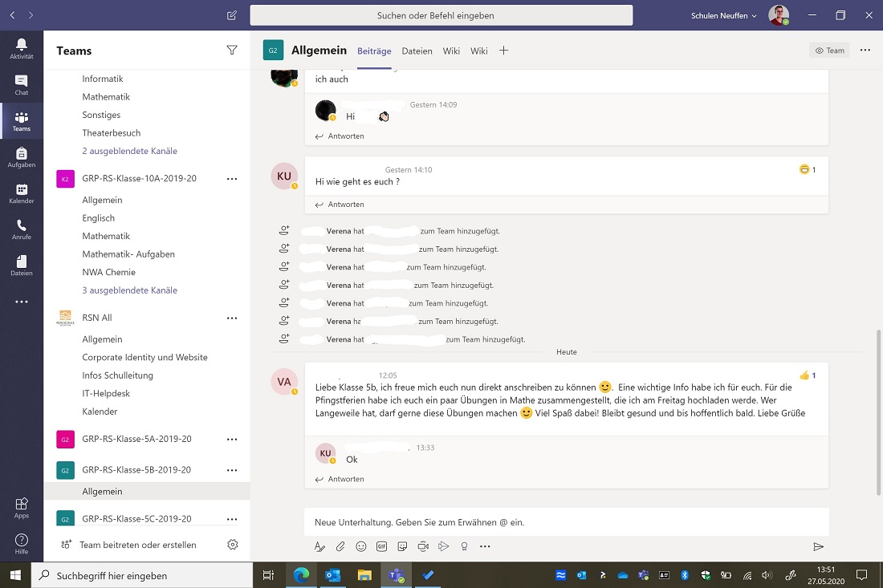Viewport: 883px width, 588px height.
Task: Open text formatting options
Action: click(x=318, y=546)
